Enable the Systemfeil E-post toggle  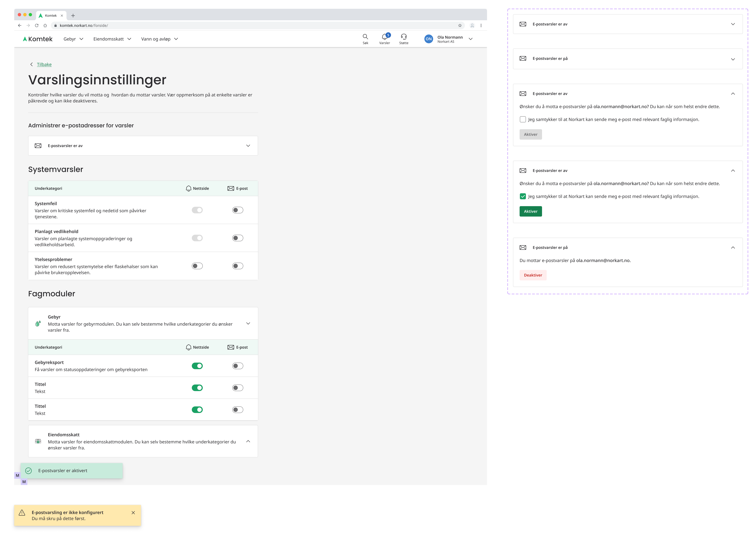pyautogui.click(x=237, y=210)
